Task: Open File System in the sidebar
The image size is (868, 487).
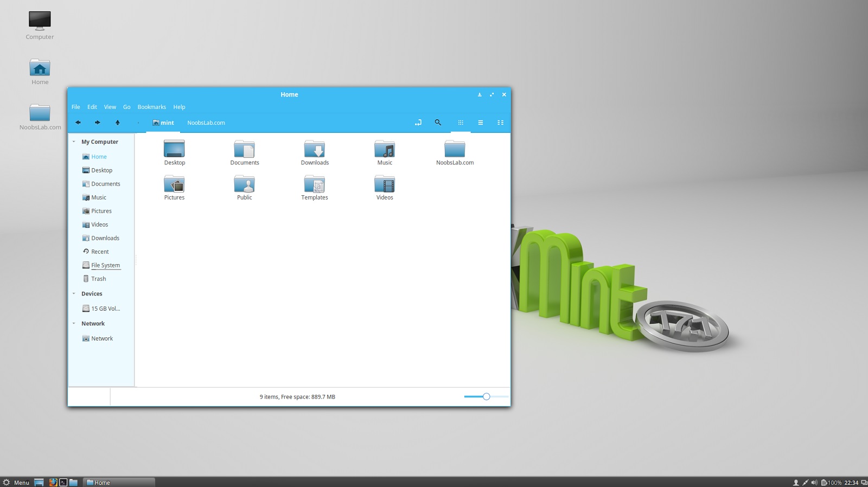Action: (x=101, y=265)
